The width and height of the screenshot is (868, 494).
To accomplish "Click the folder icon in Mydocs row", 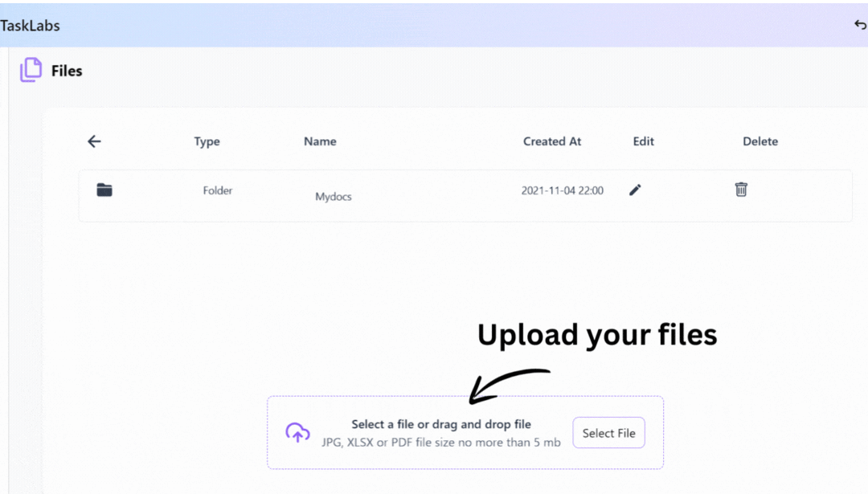I will click(104, 190).
